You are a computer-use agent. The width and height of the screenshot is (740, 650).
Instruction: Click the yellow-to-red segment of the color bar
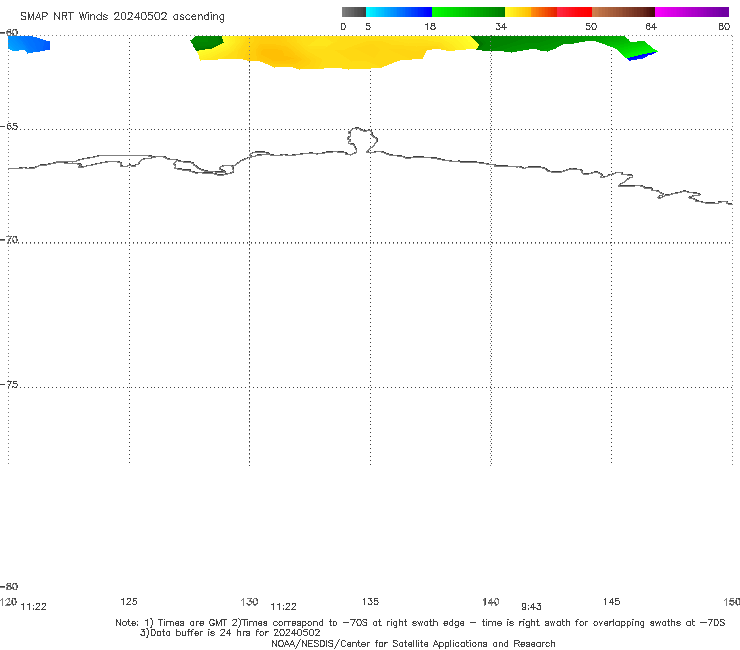coord(548,12)
